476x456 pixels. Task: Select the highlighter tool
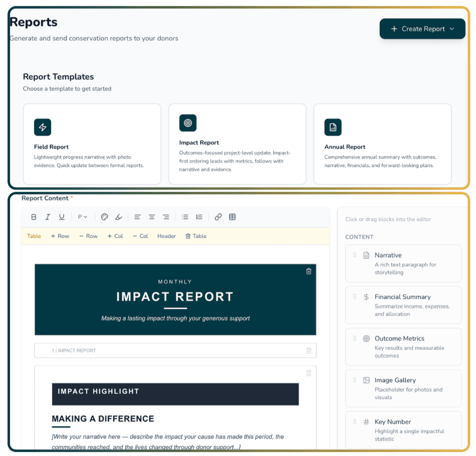119,217
